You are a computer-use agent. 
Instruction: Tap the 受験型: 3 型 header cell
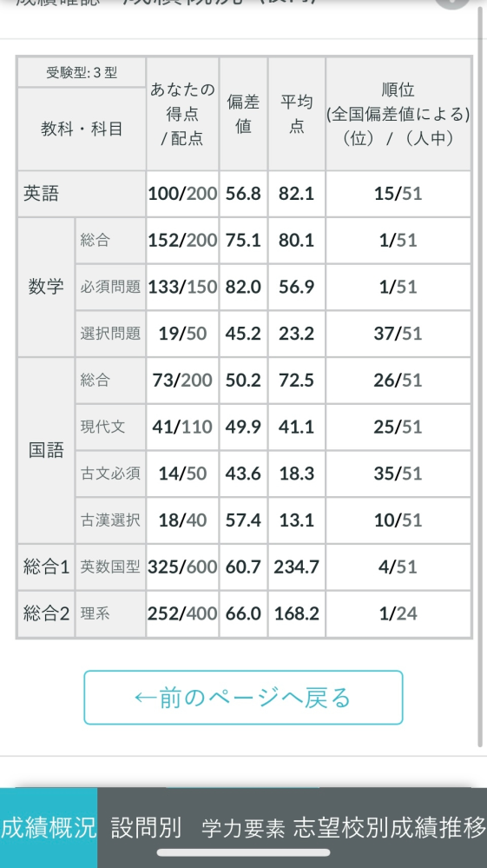82,72
